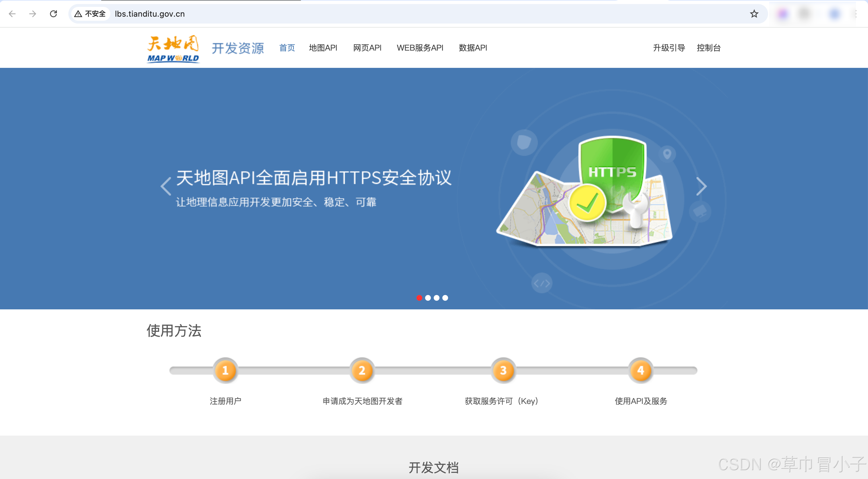Open the WEB服务API menu
Viewport: 868px width, 479px height.
pyautogui.click(x=420, y=48)
